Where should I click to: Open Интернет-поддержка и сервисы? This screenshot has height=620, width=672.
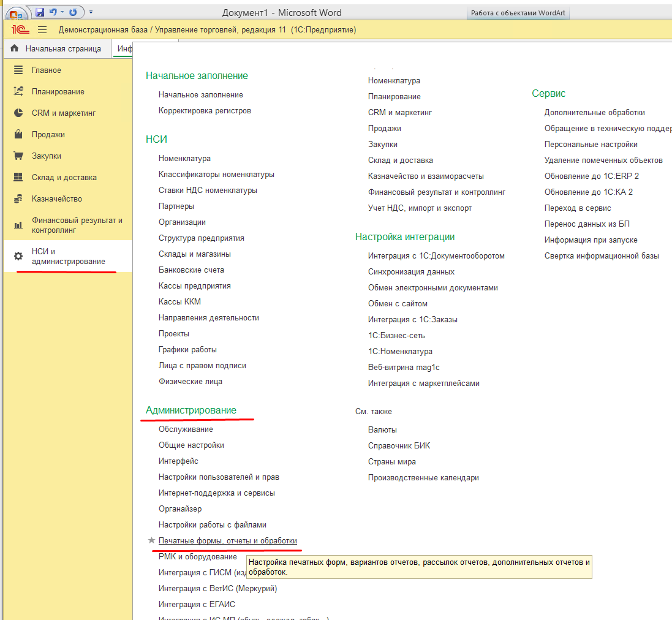coord(216,493)
